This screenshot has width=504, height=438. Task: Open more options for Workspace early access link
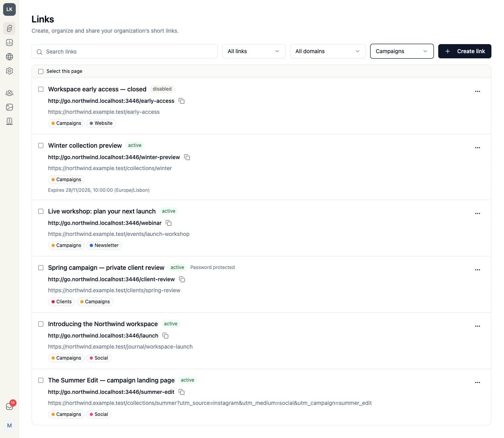click(x=478, y=91)
